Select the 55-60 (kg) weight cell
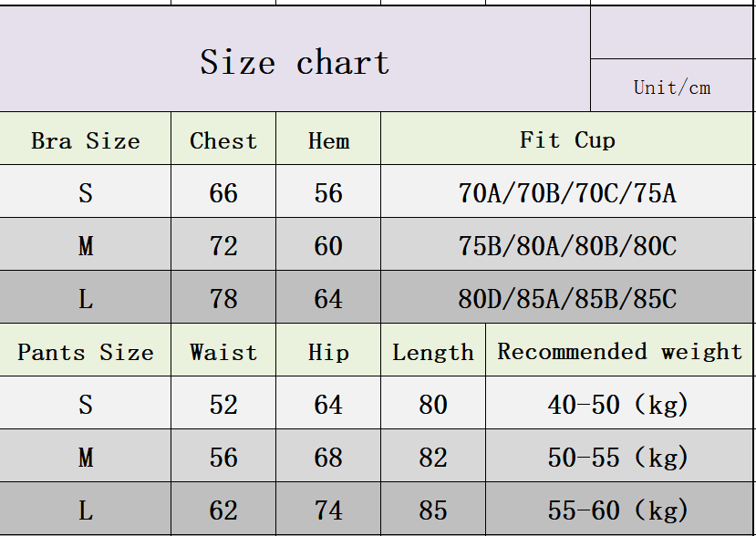The width and height of the screenshot is (756, 536). point(620,510)
